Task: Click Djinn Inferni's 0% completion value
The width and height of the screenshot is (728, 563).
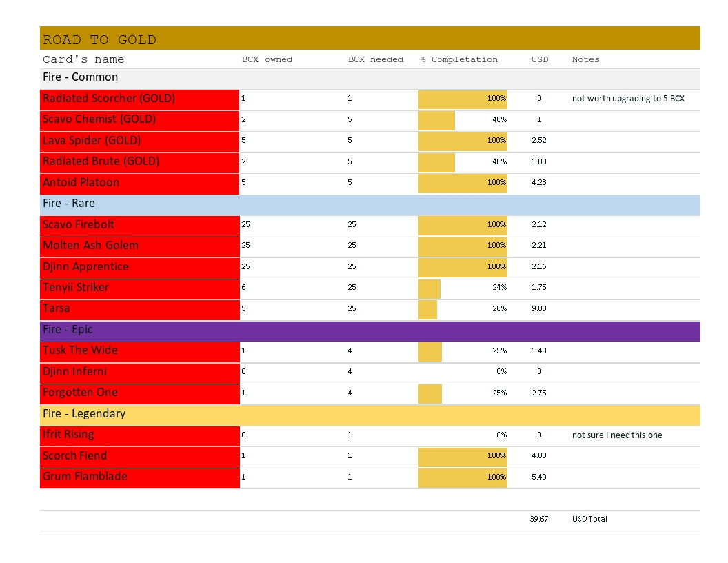Action: coord(501,372)
